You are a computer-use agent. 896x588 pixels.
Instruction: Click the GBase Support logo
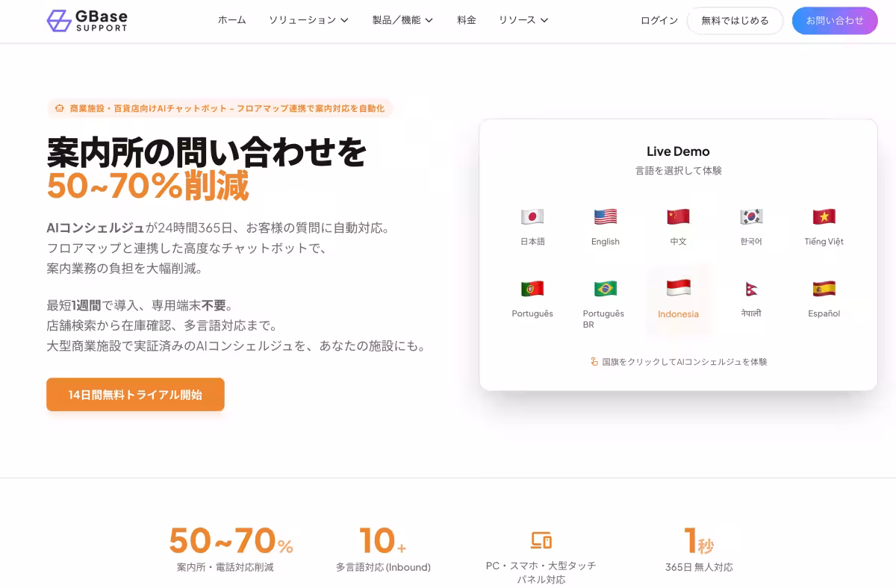(87, 21)
